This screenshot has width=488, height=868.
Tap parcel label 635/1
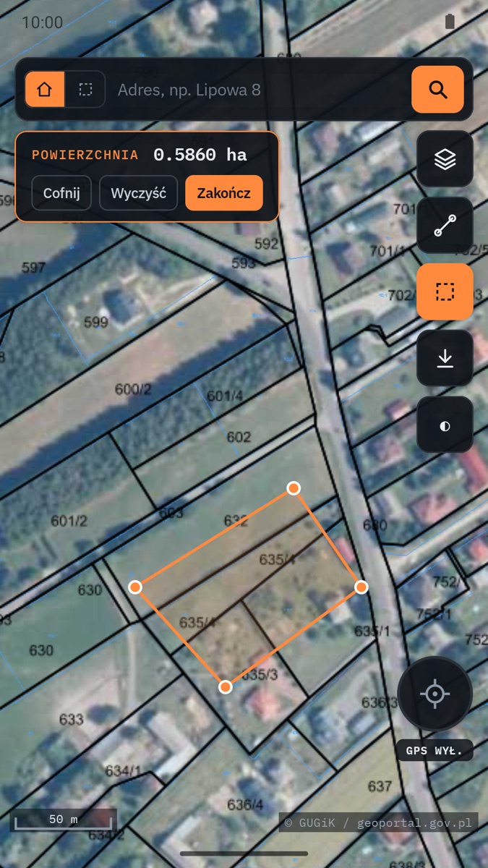[372, 631]
